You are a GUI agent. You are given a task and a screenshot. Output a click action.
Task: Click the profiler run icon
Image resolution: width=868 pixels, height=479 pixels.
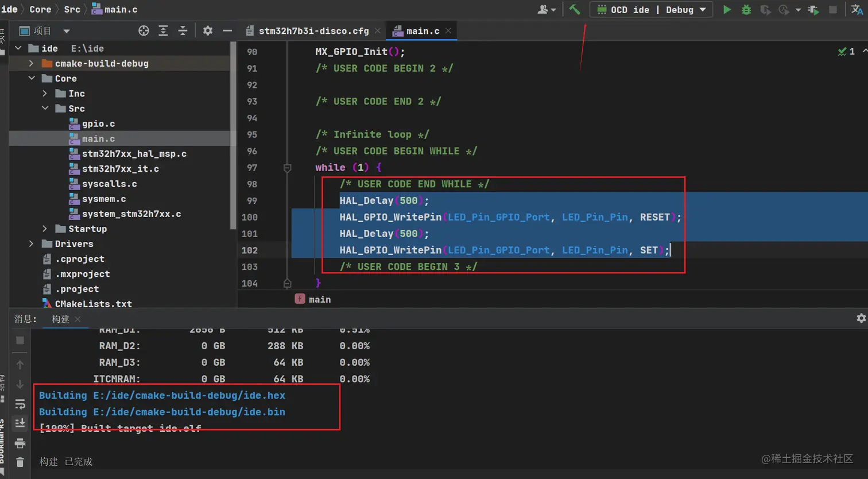tap(785, 10)
